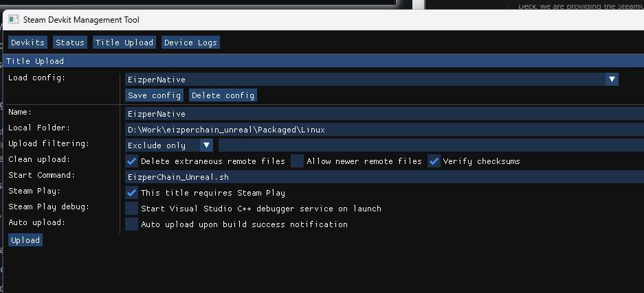Click the EizperNative load config combo box
Viewport: 644px width, 293px height.
(364, 80)
